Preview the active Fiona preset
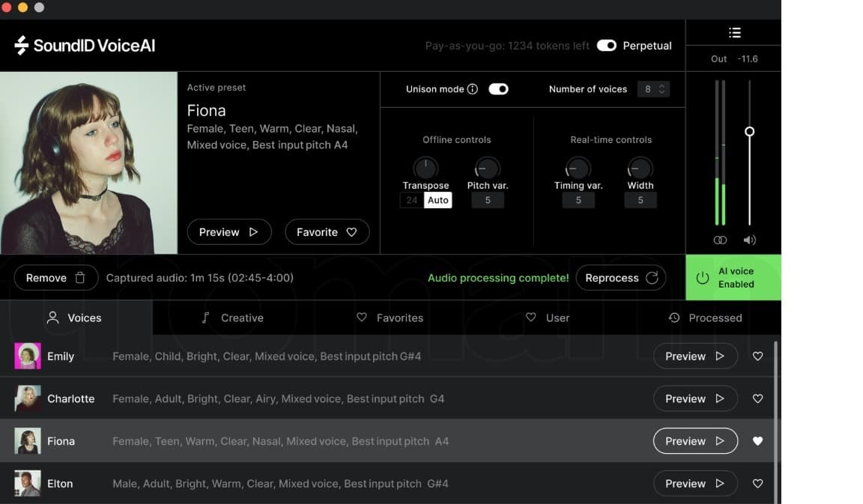 (229, 231)
